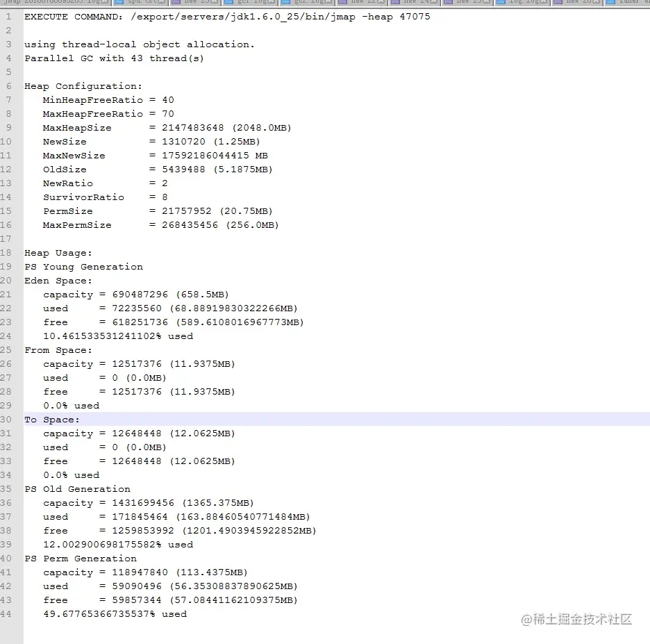Click the 'MaxHeapFreeRatio = 70' line
Viewport: 650px width, 644px height.
tap(108, 114)
